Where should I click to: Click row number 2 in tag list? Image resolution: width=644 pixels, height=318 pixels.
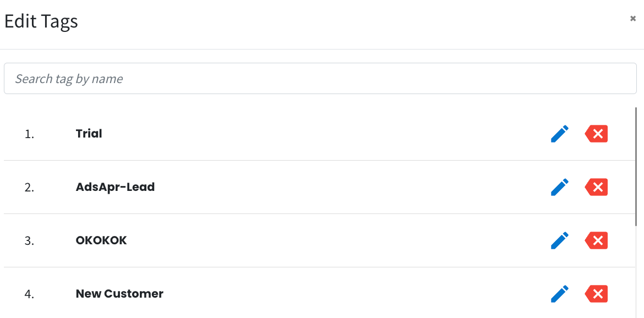point(29,188)
